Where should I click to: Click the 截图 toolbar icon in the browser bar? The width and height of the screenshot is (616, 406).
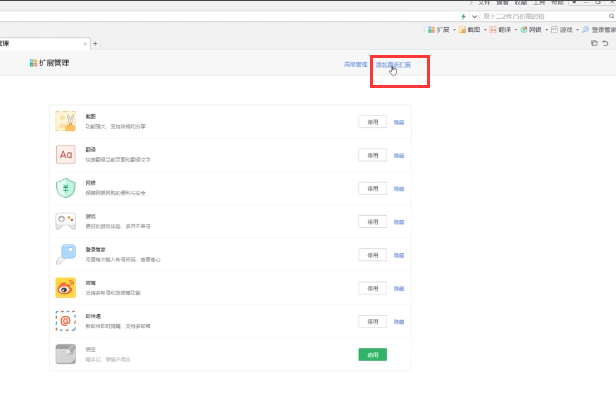pyautogui.click(x=462, y=30)
